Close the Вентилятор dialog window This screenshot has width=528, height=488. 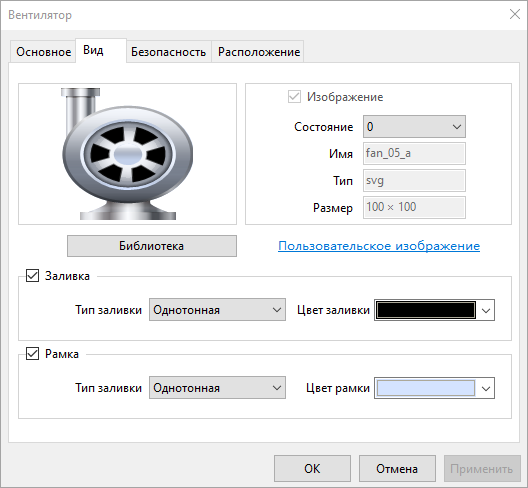[x=515, y=14]
